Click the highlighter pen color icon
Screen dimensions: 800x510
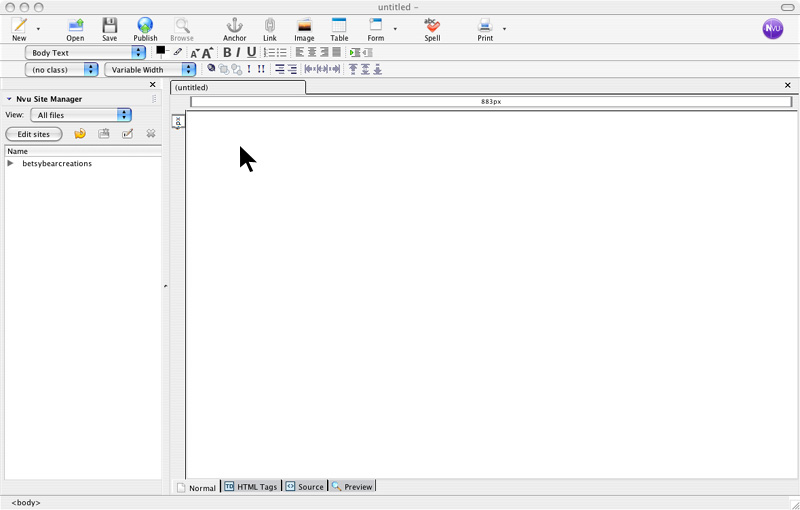click(178, 52)
